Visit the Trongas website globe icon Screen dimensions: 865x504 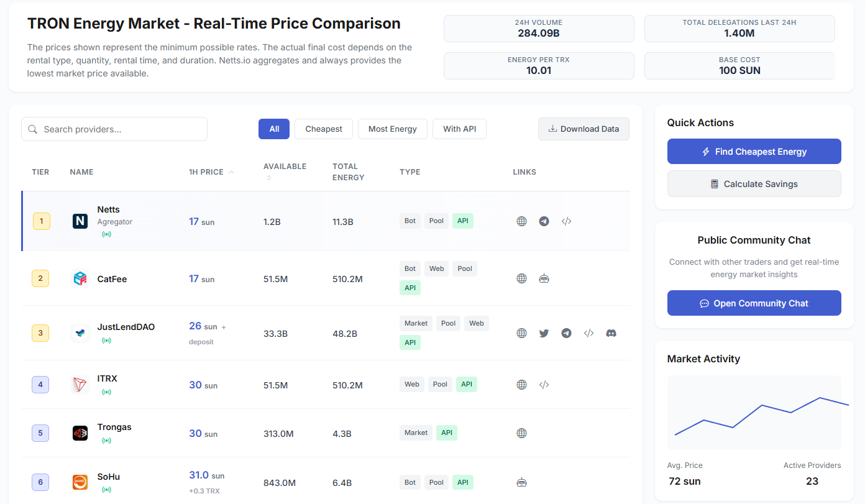point(521,433)
